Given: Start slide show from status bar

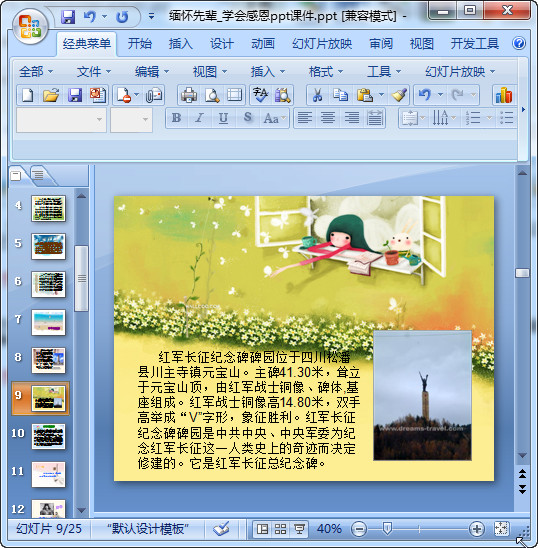Looking at the screenshot, I should 299,529.
